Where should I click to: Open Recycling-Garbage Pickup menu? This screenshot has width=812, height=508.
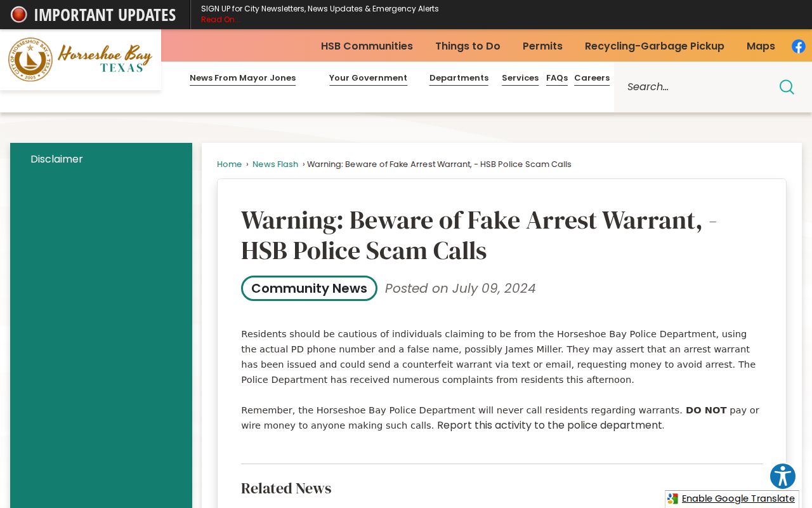655,46
